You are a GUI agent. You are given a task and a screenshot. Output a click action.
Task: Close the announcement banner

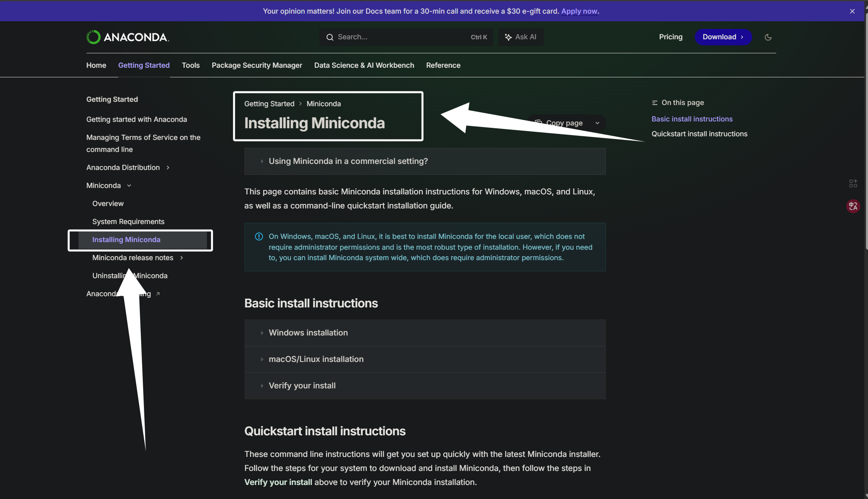[852, 11]
